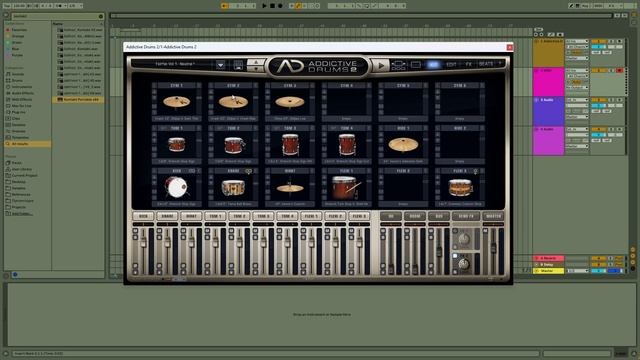Toggle the solo box on KICK channel strip

[x=135, y=237]
